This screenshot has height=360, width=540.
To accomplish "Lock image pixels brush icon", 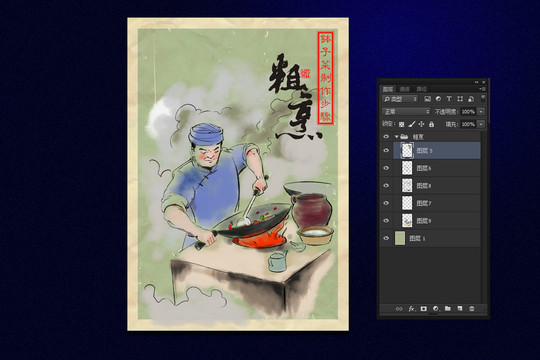I will (412, 124).
